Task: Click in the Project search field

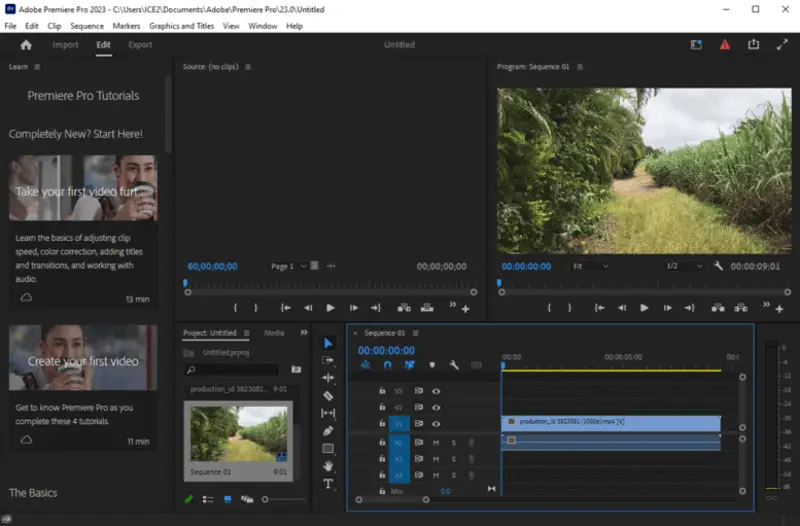Action: (232, 369)
